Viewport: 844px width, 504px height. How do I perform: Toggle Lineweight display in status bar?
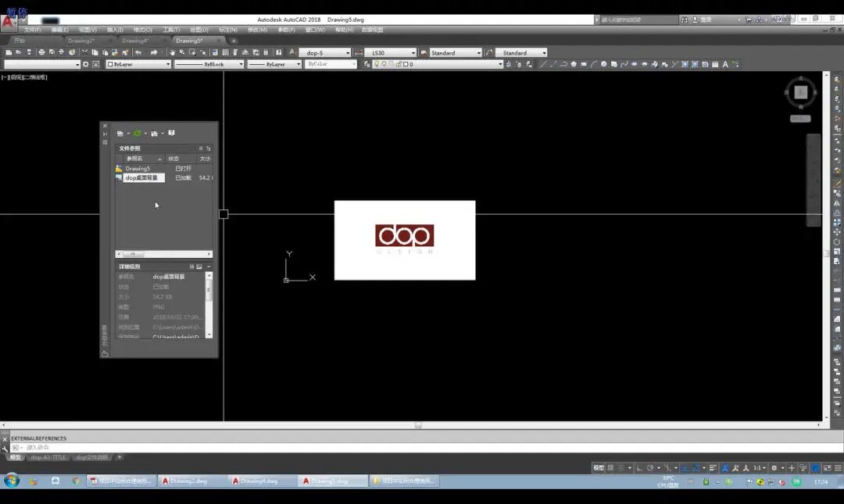(713, 468)
